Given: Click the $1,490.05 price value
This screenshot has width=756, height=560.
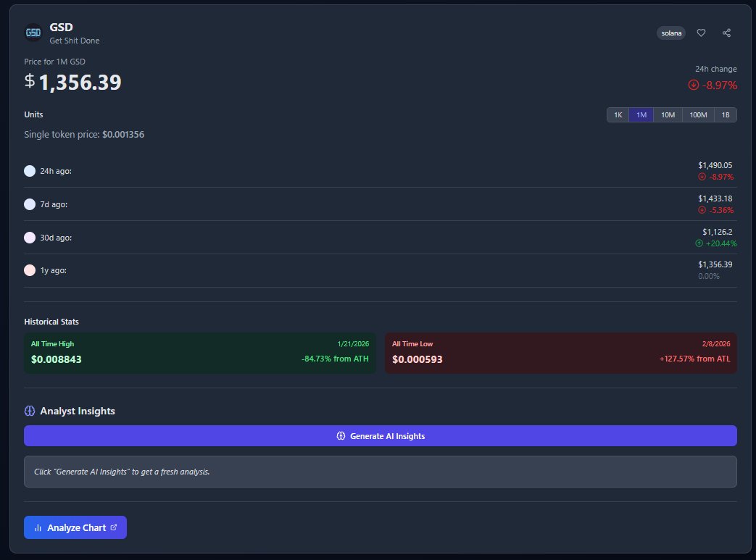Looking at the screenshot, I should [x=715, y=165].
